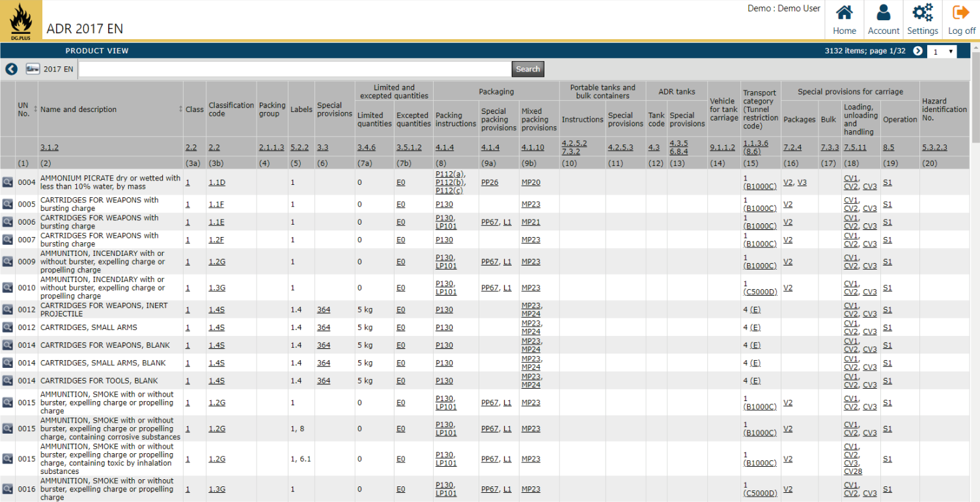This screenshot has height=502, width=980.
Task: Open the Account user icon
Action: (x=883, y=13)
